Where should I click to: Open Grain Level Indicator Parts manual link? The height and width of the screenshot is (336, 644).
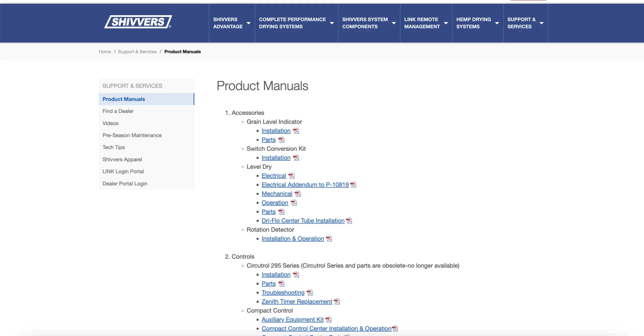pyautogui.click(x=269, y=140)
